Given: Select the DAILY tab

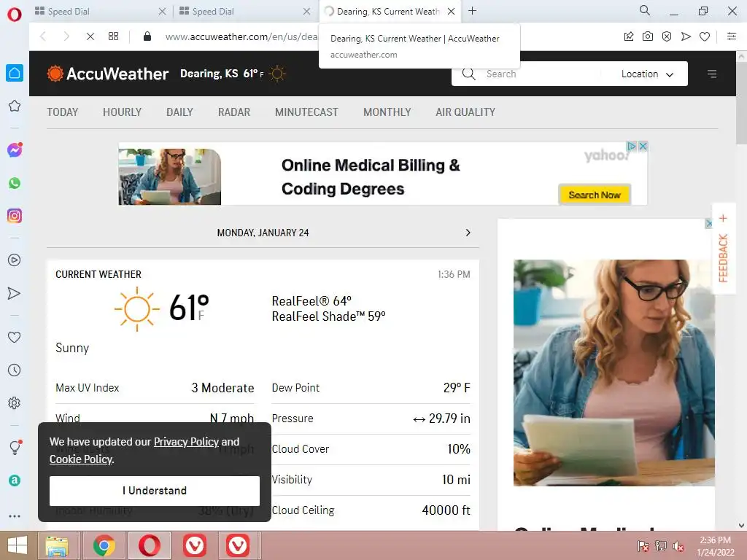Looking at the screenshot, I should tap(179, 112).
